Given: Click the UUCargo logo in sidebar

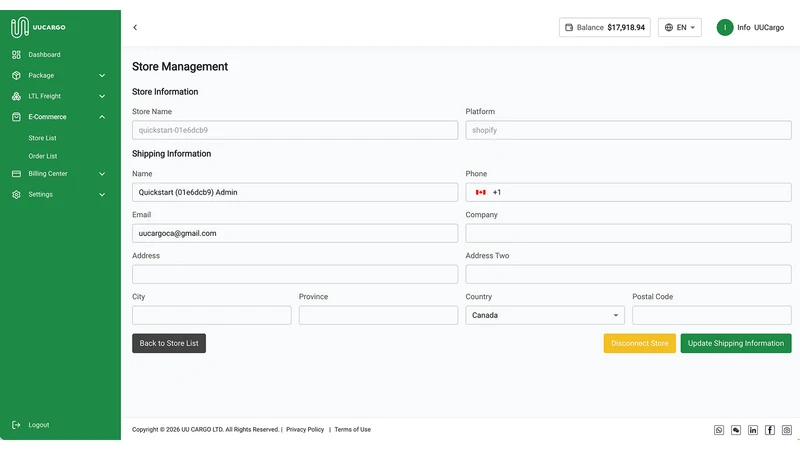Looking at the screenshot, I should (x=38, y=27).
